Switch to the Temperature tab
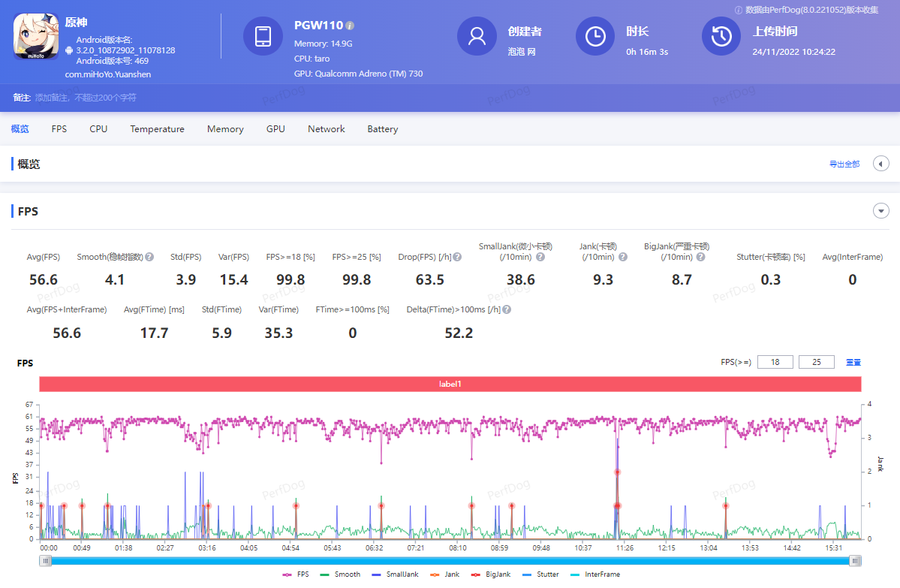 click(157, 129)
